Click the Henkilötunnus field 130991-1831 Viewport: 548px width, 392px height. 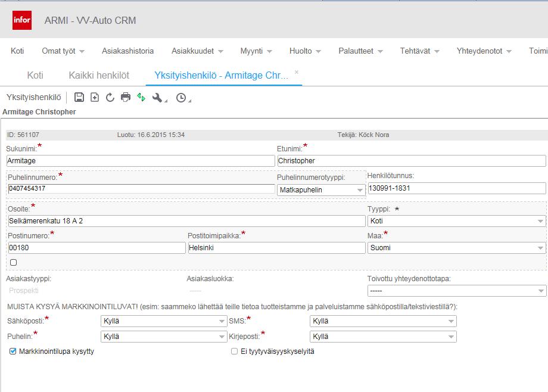(x=457, y=188)
